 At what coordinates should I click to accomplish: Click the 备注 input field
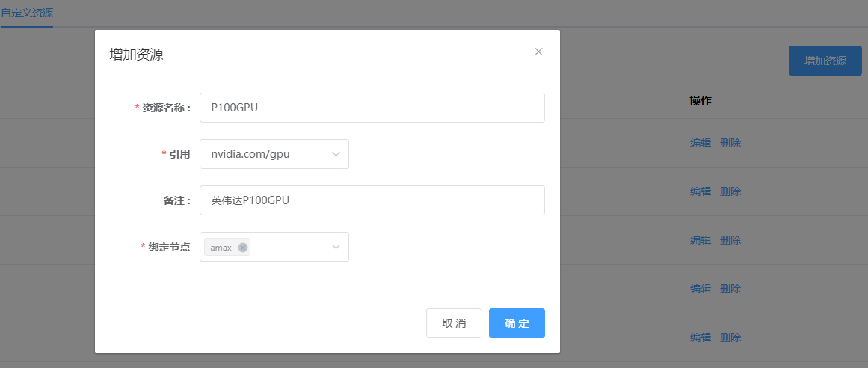point(372,200)
